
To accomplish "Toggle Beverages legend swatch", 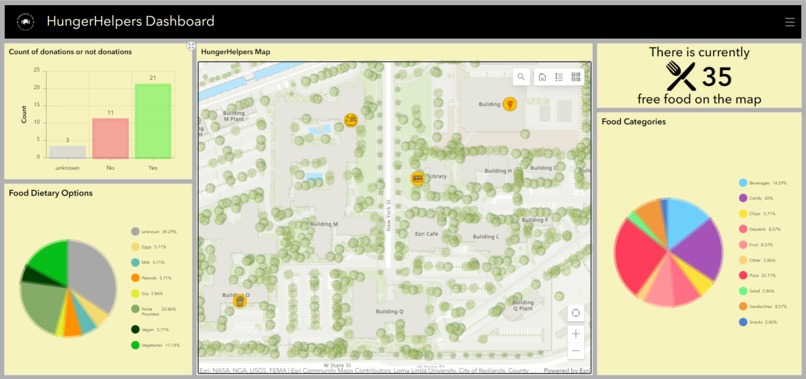I will tap(743, 183).
